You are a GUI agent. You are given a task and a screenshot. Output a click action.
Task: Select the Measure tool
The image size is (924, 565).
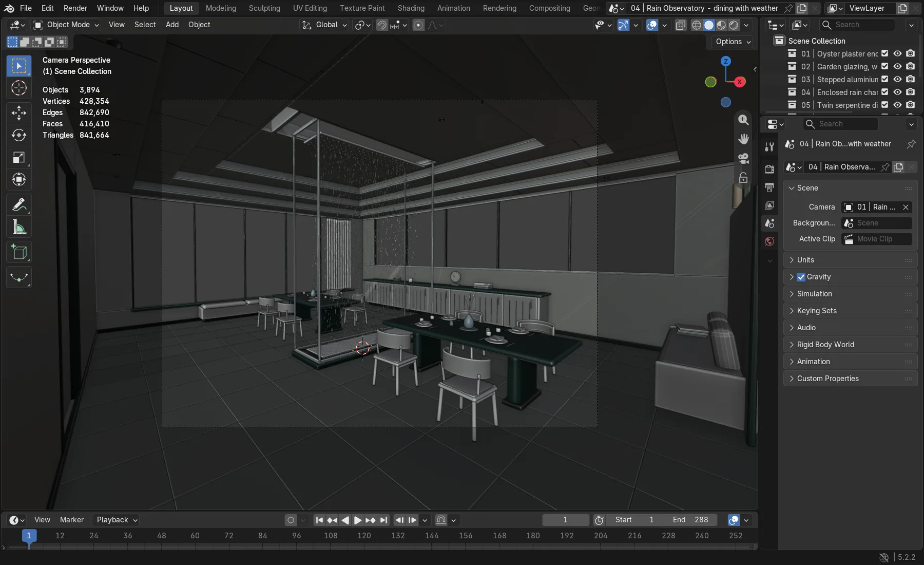coord(19,227)
